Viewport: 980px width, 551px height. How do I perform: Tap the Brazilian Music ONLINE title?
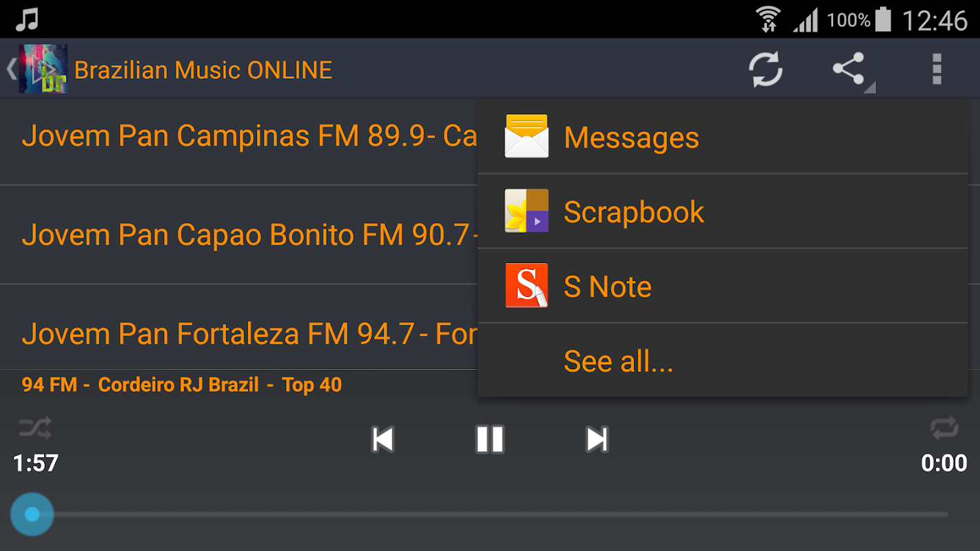click(x=203, y=70)
